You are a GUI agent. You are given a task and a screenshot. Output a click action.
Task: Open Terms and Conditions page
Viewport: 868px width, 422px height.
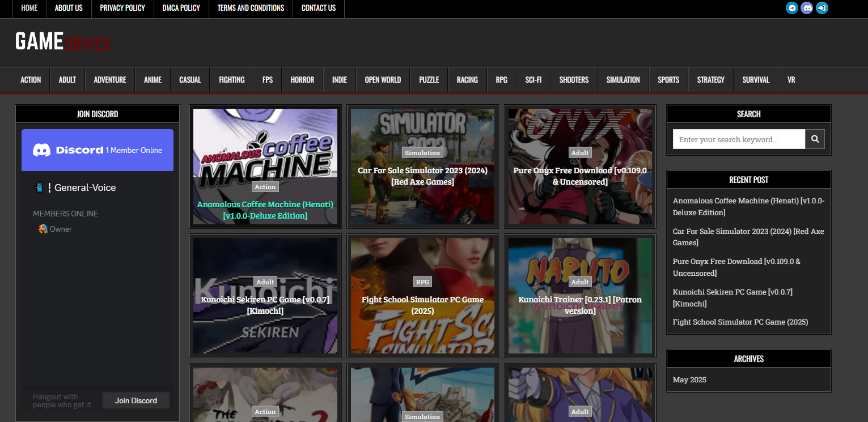tap(251, 8)
